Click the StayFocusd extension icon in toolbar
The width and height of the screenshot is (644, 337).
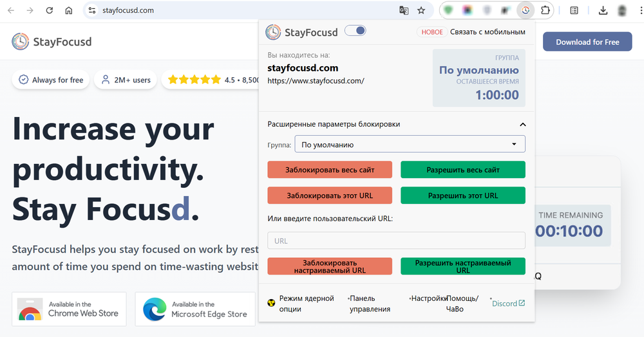click(x=526, y=10)
